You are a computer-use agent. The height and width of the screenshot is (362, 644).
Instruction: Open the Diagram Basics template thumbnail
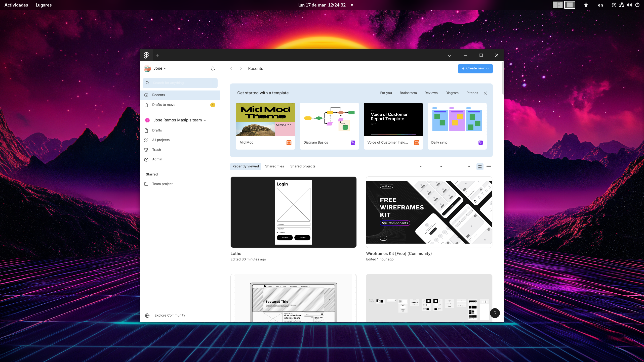[x=329, y=119]
